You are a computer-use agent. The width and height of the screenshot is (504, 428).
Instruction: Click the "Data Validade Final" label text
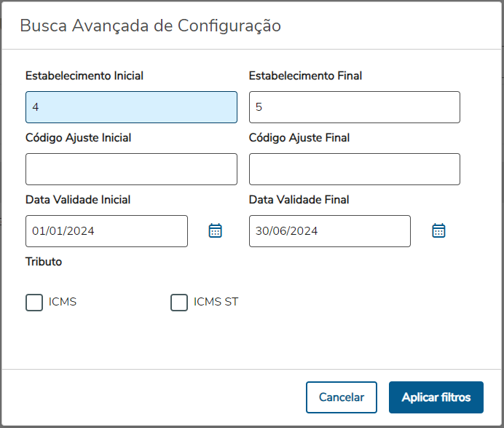click(x=299, y=200)
